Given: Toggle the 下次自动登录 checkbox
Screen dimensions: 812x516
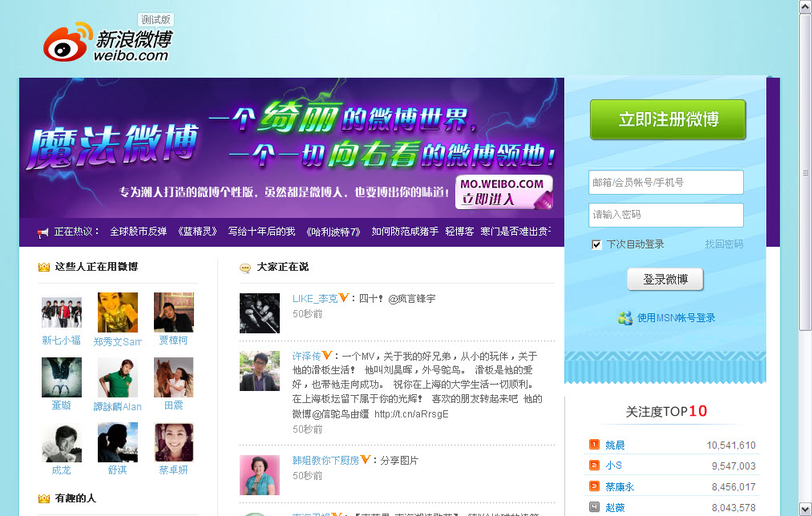Looking at the screenshot, I should click(x=596, y=244).
